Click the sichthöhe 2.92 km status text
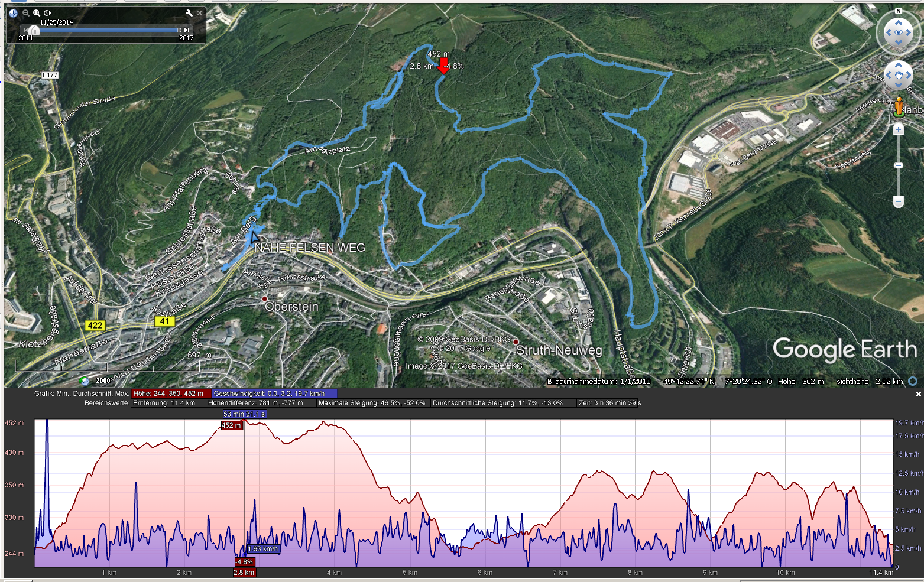This screenshot has width=924, height=582. pos(870,382)
